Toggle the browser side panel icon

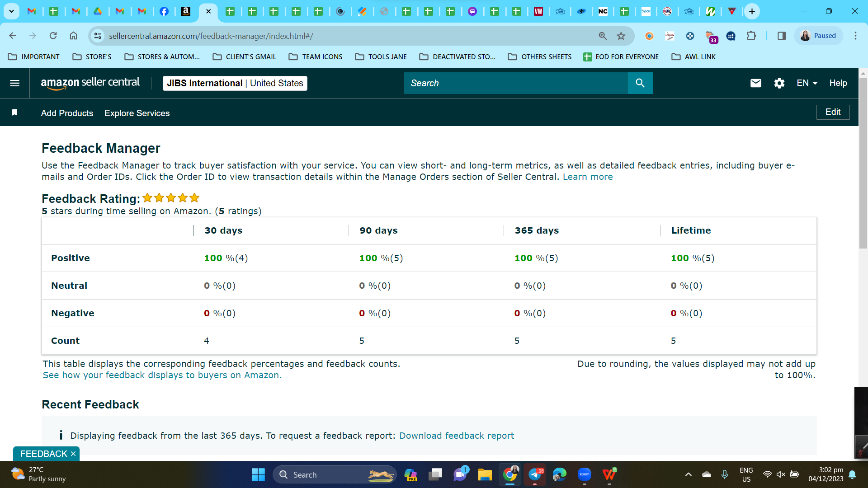pyautogui.click(x=782, y=36)
